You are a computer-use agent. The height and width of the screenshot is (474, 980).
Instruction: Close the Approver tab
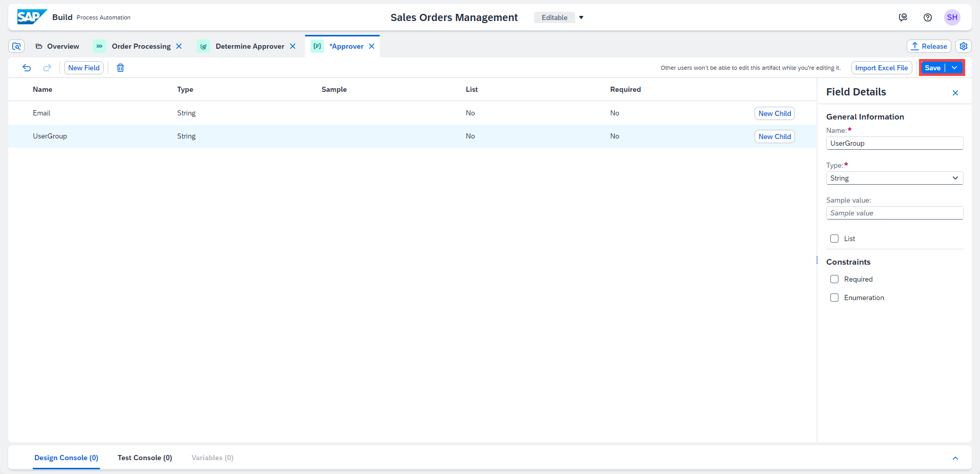click(x=372, y=46)
